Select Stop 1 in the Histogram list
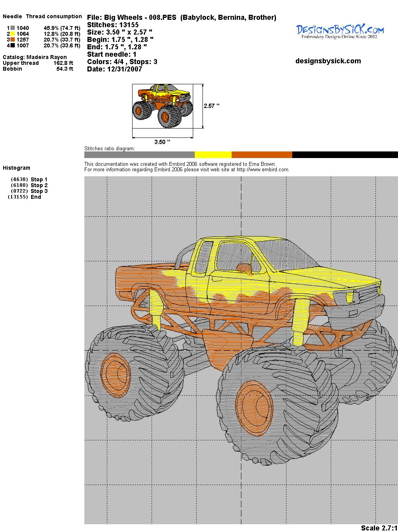Screen dimensions: 398x532 [x=39, y=179]
